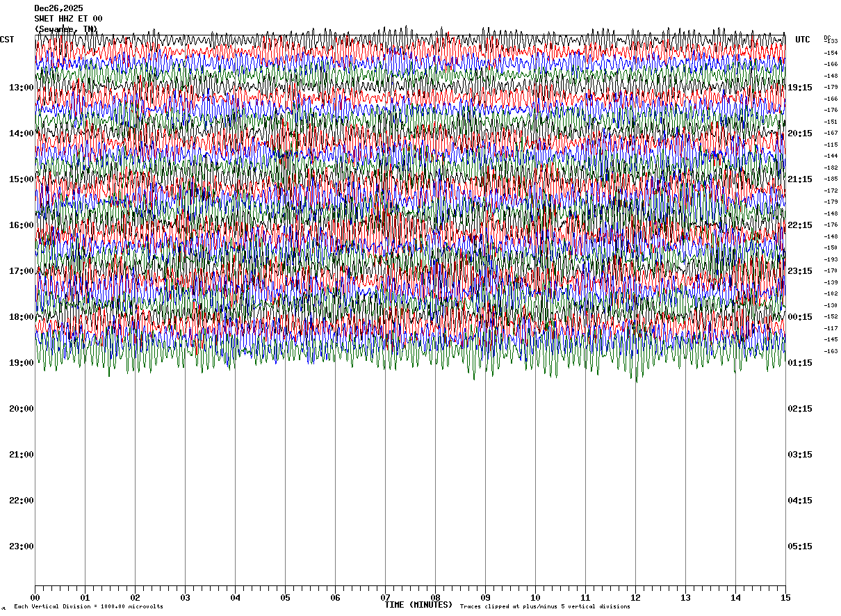Click minute tick label 14
The width and height of the screenshot is (841, 616).
click(x=735, y=598)
